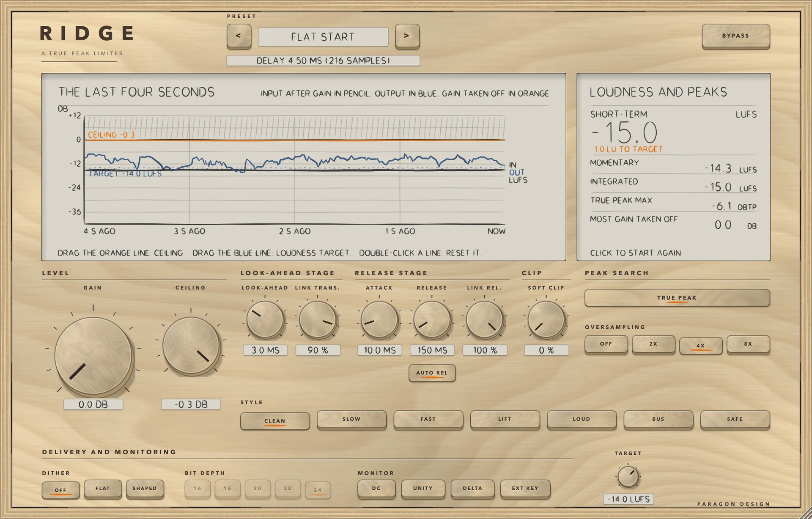Viewport: 812px width, 519px height.
Task: Click the 0.0 DB gain value field
Action: (93, 404)
